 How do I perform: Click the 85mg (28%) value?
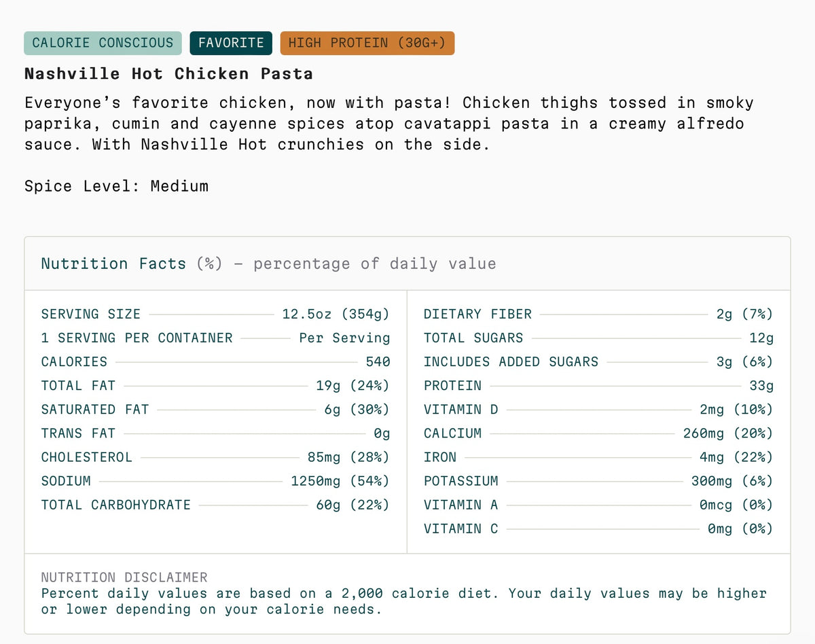point(349,457)
